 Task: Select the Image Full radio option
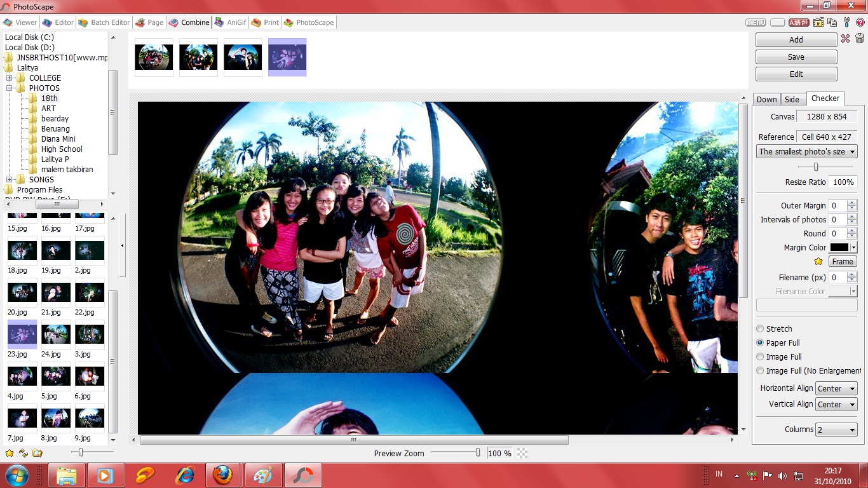pos(760,356)
